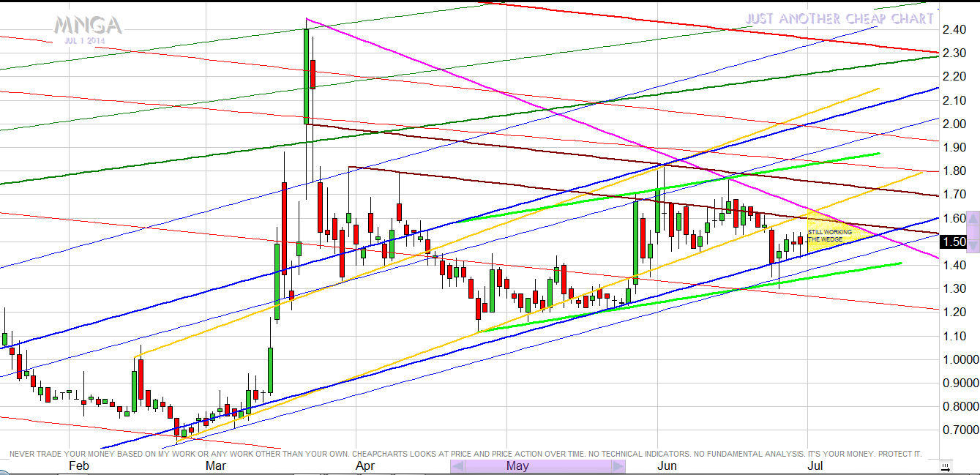
Task: Click the 1.0000 price axis label
Action: click(x=959, y=359)
